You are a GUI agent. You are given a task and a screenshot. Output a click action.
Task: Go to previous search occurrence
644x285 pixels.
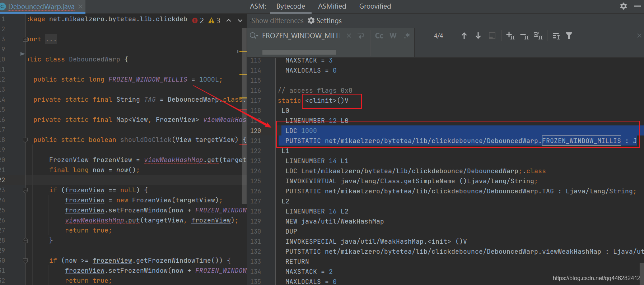click(x=464, y=36)
